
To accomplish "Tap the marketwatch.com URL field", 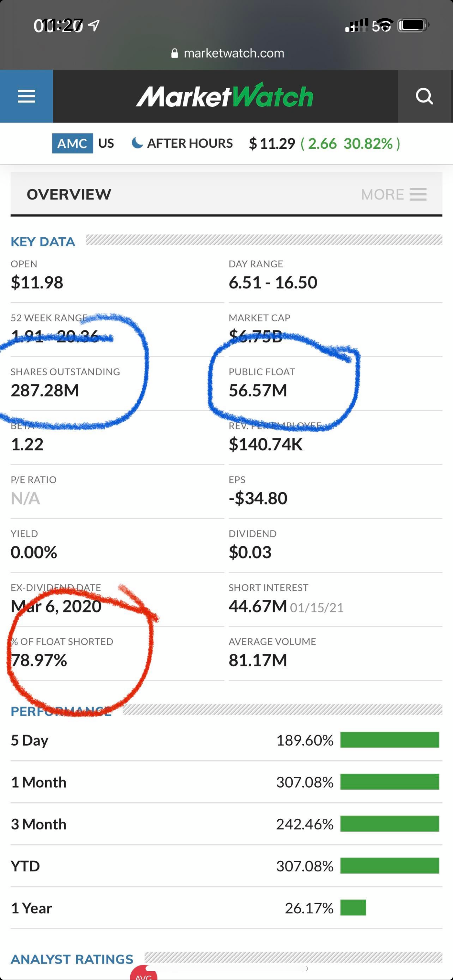I will click(233, 53).
